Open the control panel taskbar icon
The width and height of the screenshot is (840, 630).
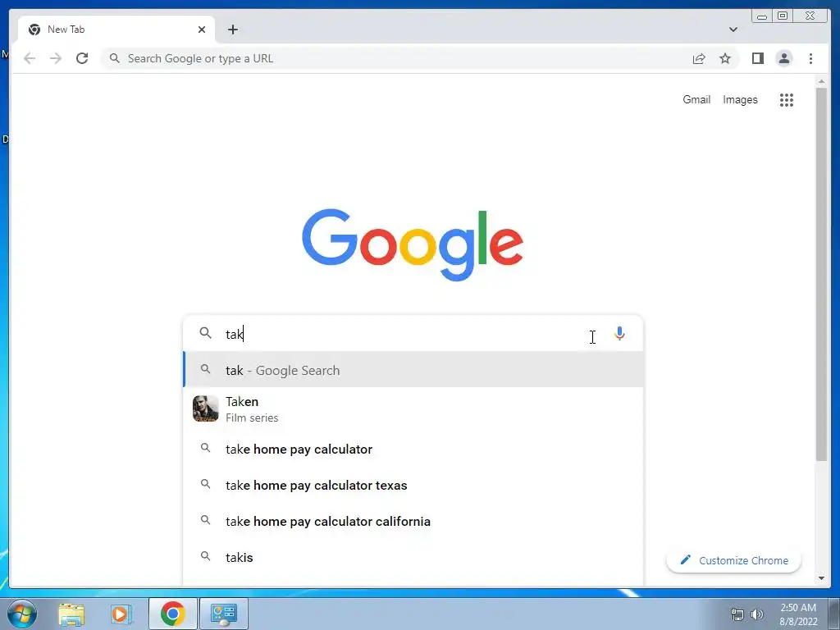tap(223, 614)
